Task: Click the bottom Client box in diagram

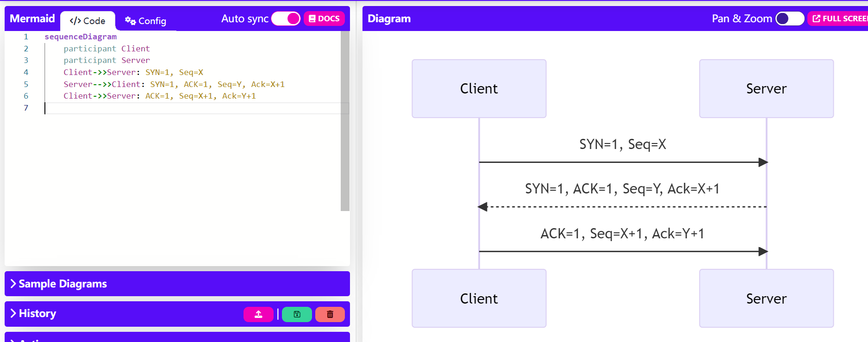Action: click(x=479, y=298)
